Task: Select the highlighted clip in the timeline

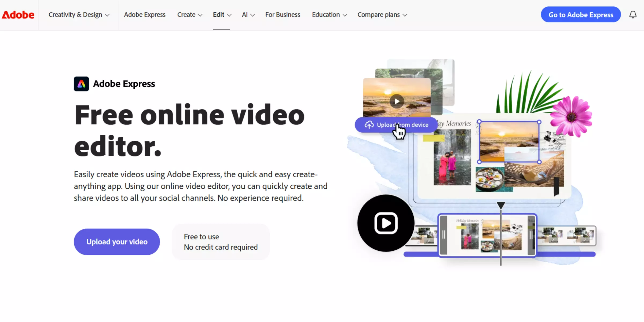Action: coord(487,235)
